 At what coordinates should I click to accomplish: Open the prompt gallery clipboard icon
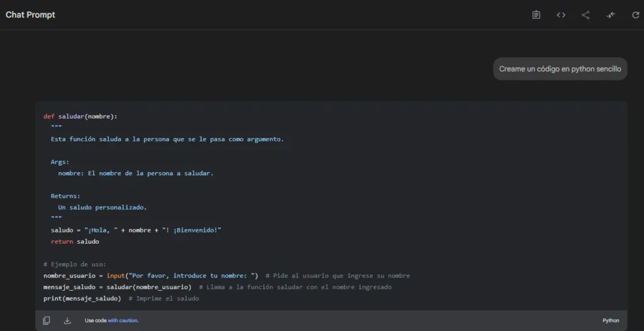pyautogui.click(x=536, y=15)
